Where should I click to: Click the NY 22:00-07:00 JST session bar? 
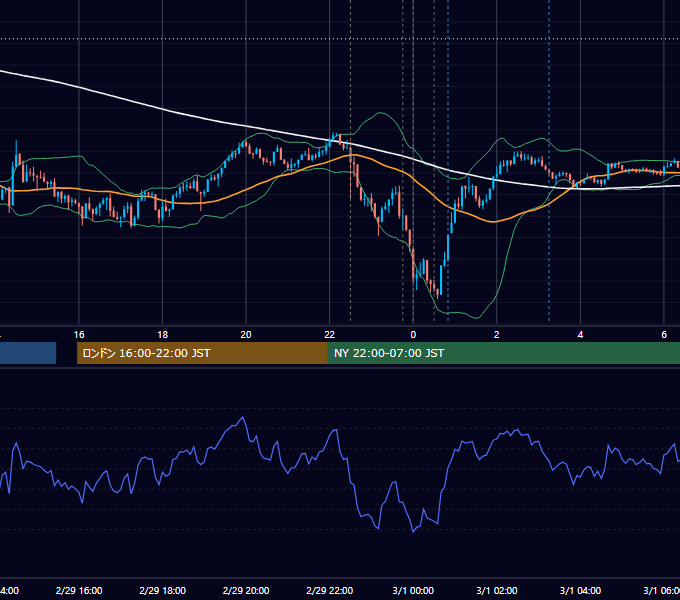503,353
